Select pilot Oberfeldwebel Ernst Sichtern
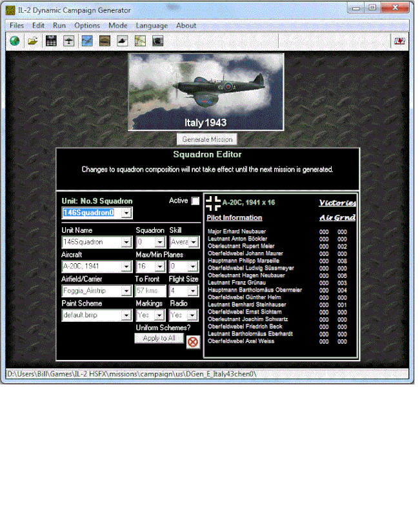This screenshot has height=516, width=420. tap(245, 312)
